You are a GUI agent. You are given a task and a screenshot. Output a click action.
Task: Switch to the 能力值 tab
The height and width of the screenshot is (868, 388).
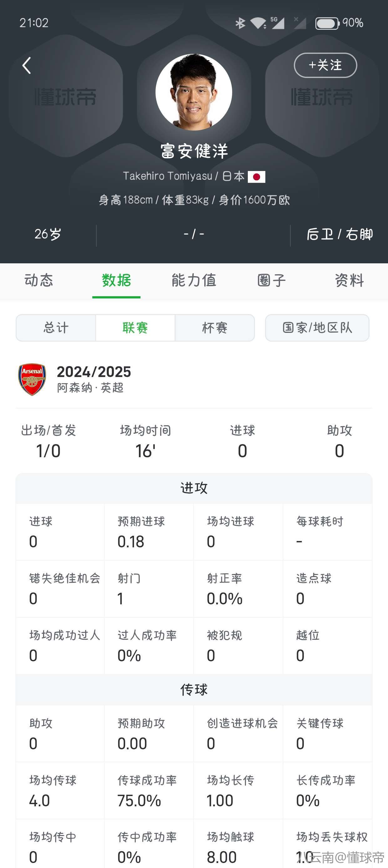tap(194, 280)
